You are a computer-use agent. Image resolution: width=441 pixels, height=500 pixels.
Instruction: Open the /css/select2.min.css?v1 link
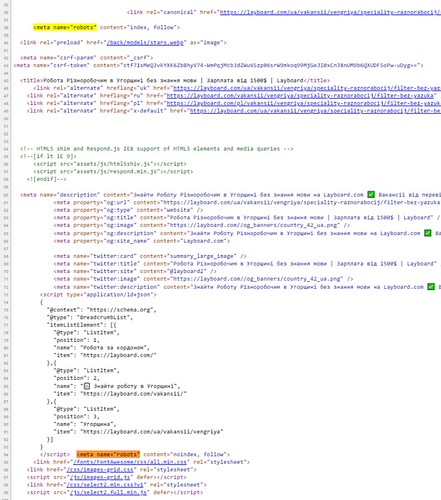click(105, 485)
